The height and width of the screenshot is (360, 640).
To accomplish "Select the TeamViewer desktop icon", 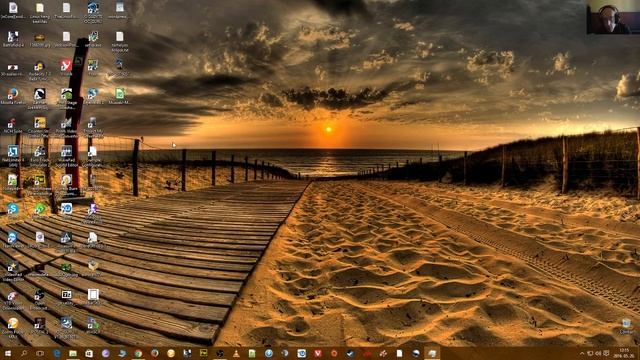I will click(x=12, y=239).
